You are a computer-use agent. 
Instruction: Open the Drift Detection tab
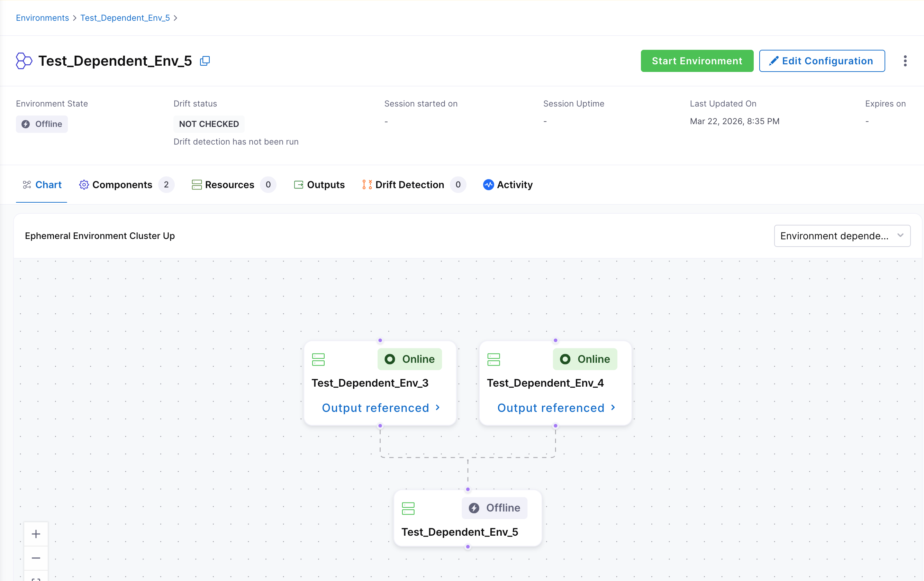pyautogui.click(x=409, y=185)
